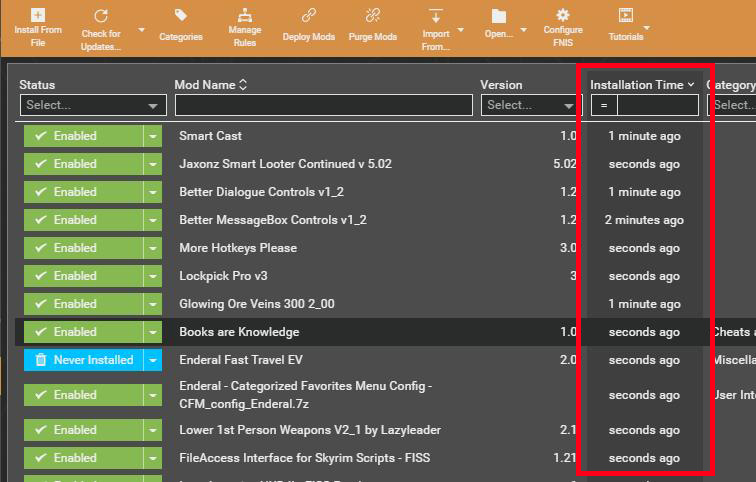The width and height of the screenshot is (756, 482).
Task: Toggle Enabled for Better Dialogue Controls
Action: (x=83, y=192)
